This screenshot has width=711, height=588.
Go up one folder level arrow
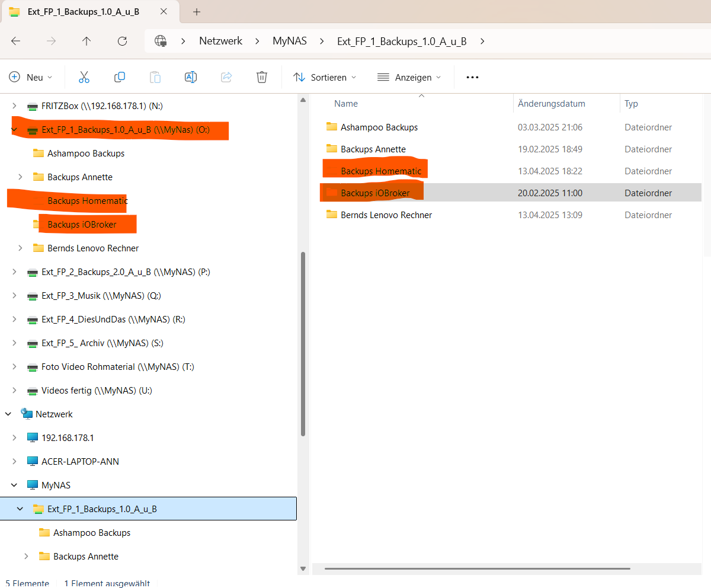87,41
